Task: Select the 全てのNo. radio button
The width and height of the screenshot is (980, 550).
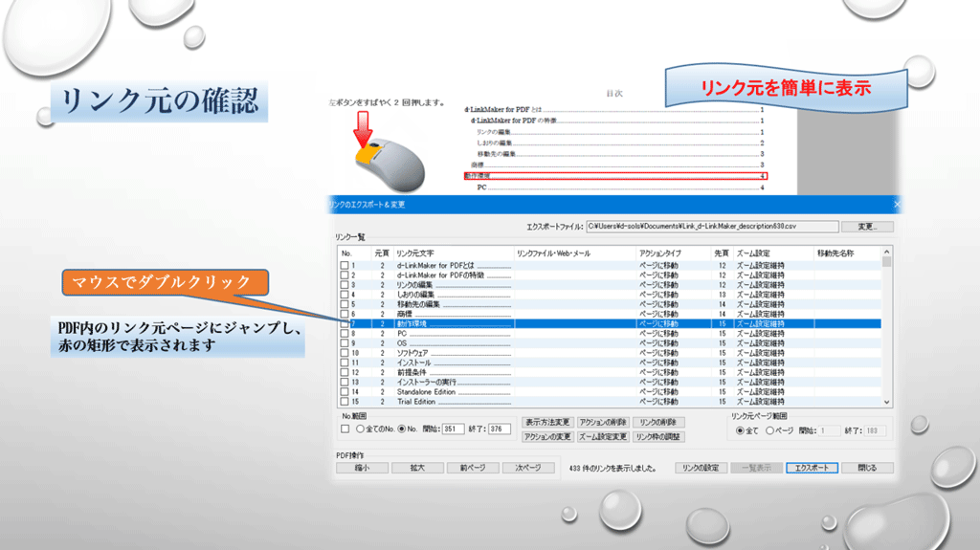Action: pos(360,429)
